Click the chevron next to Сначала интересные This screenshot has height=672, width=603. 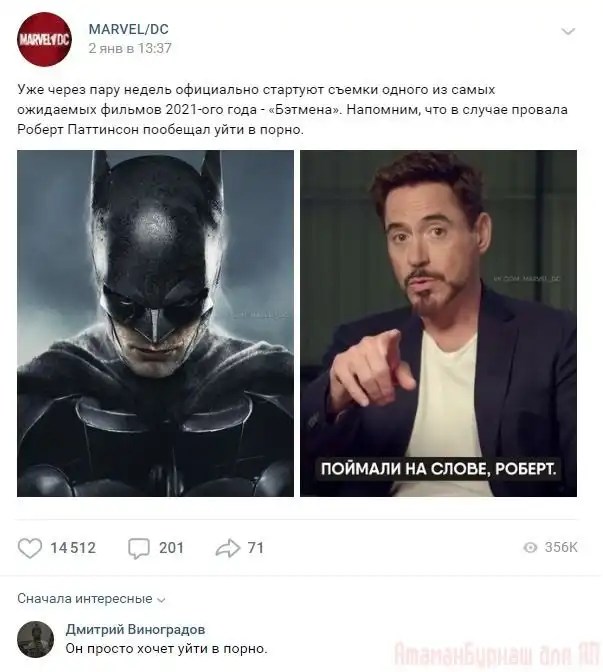pyautogui.click(x=162, y=600)
